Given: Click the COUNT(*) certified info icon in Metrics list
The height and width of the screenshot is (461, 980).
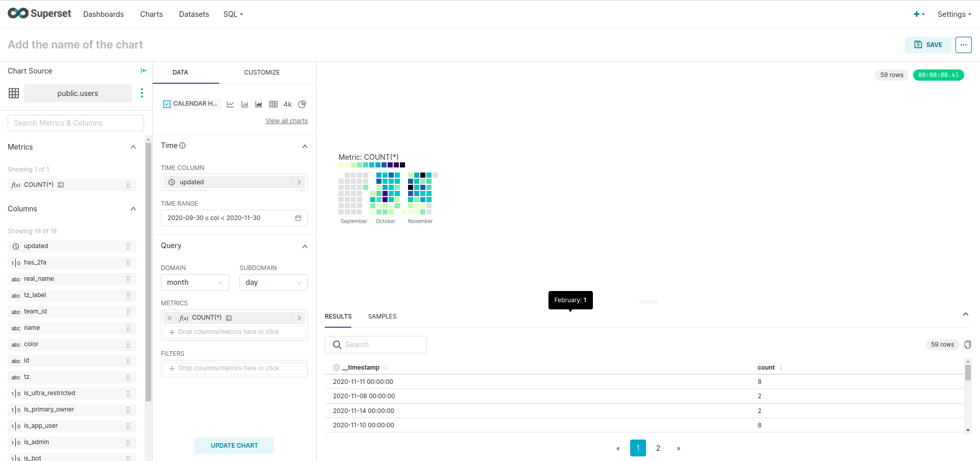Looking at the screenshot, I should point(61,185).
